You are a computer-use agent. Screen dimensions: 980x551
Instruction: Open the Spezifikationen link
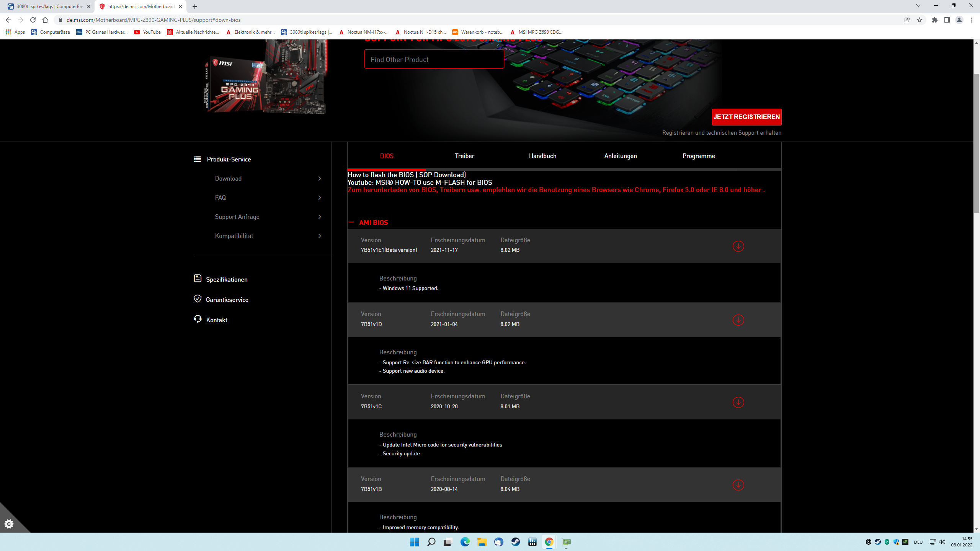coord(227,279)
